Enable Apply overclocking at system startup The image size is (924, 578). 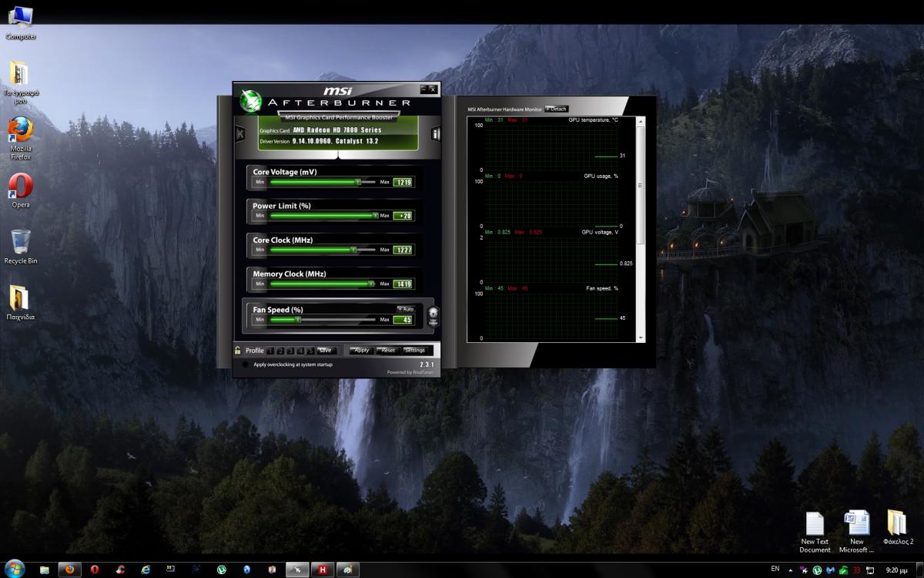246,365
